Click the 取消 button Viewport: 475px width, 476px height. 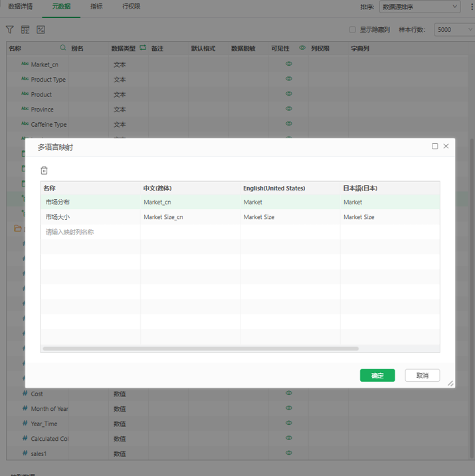point(422,376)
